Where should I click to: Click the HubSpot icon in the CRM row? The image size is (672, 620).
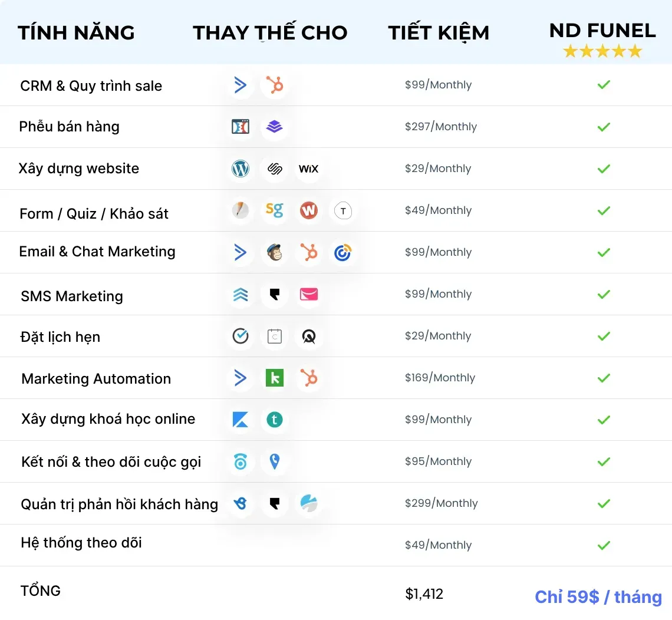275,85
